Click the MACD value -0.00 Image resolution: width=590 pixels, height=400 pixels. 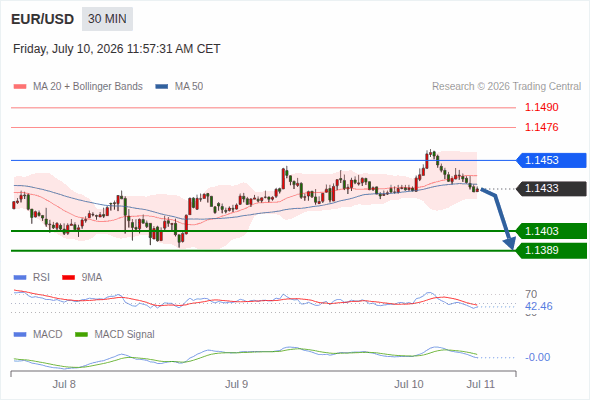click(538, 357)
